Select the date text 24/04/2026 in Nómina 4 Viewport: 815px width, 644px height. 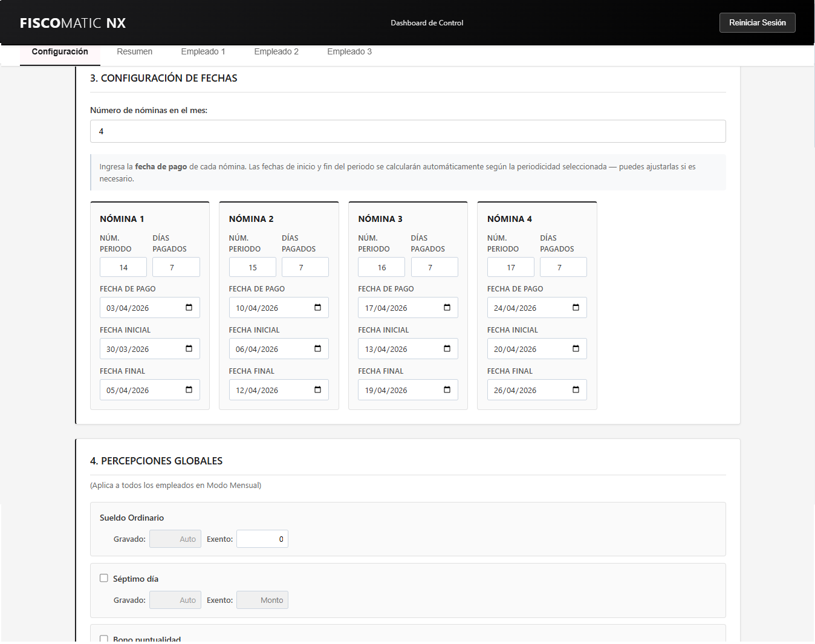tap(515, 308)
